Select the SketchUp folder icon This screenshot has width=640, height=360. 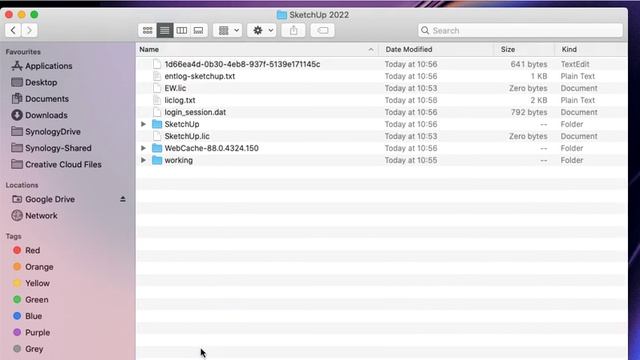click(x=157, y=124)
